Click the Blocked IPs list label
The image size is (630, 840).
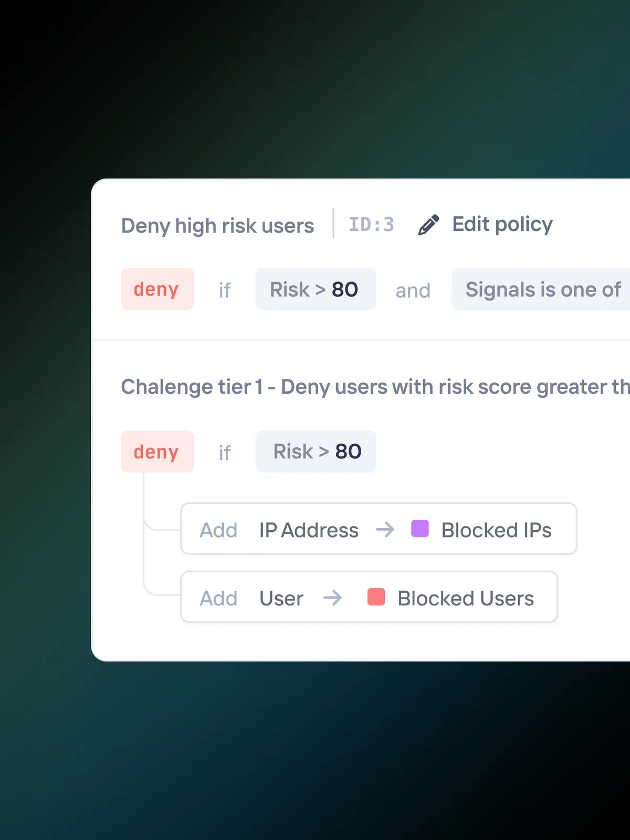click(496, 530)
